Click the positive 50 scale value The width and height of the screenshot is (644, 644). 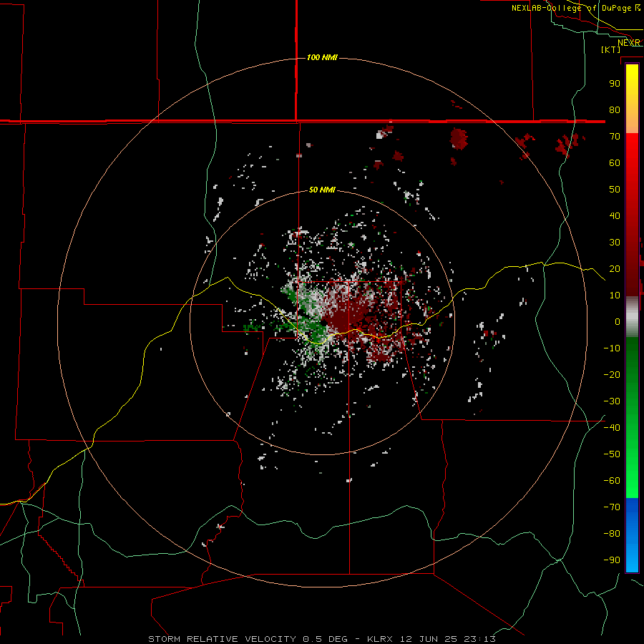(x=615, y=190)
